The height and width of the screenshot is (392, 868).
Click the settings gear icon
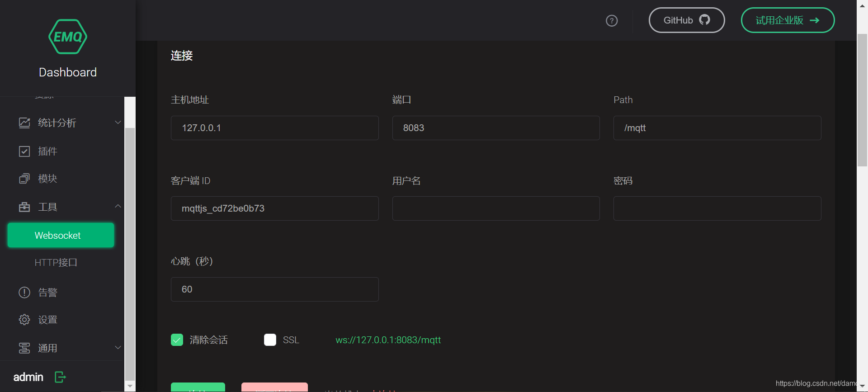click(x=24, y=320)
